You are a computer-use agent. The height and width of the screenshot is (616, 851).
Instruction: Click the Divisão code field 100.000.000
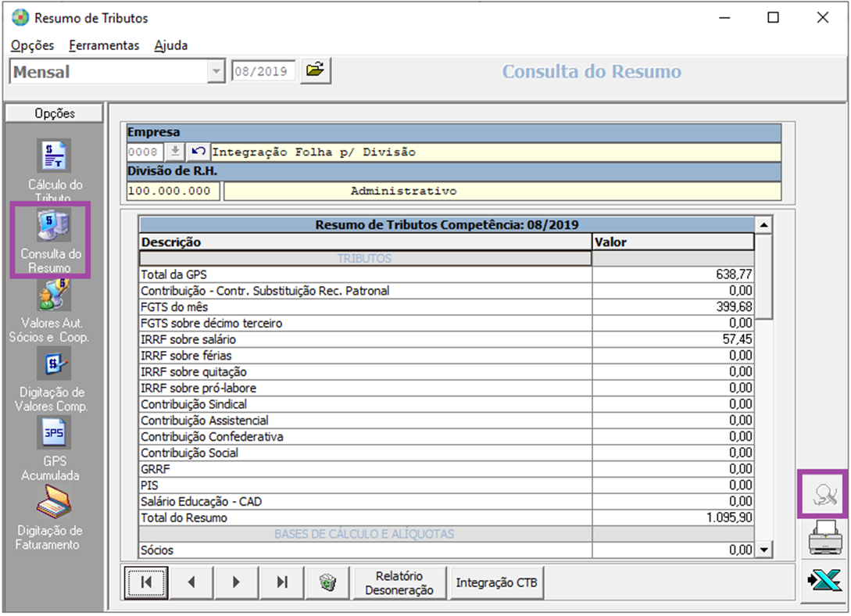[173, 191]
